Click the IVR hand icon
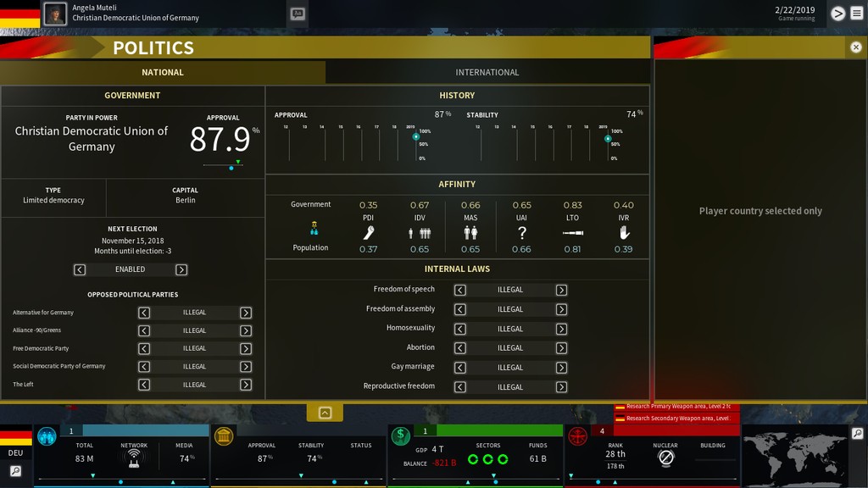Image resolution: width=868 pixels, height=488 pixels. pyautogui.click(x=624, y=233)
